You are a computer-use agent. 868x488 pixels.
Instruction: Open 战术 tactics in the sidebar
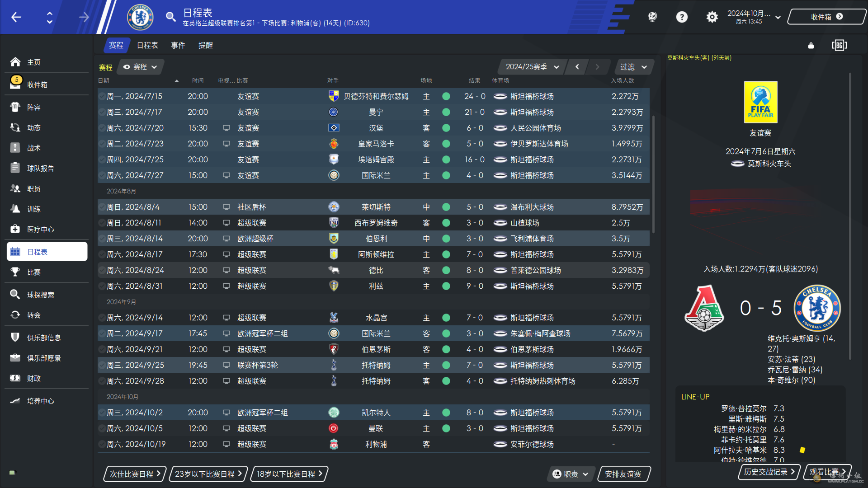(47, 148)
